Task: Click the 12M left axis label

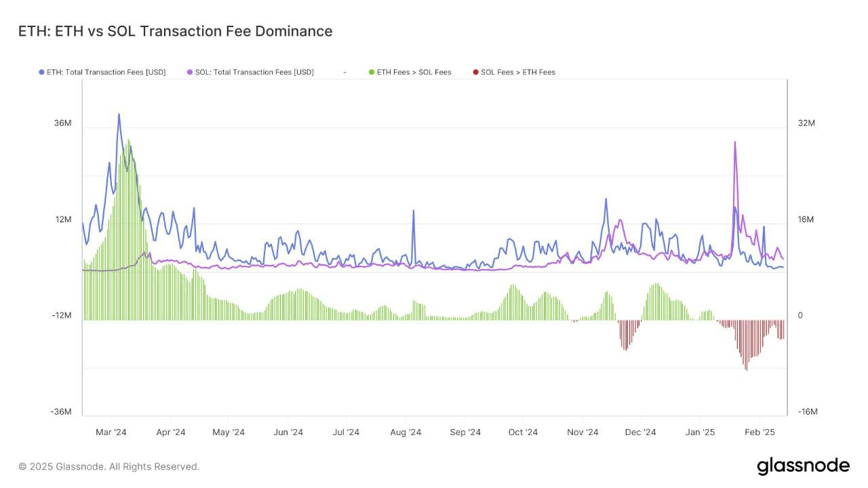Action: pos(63,220)
